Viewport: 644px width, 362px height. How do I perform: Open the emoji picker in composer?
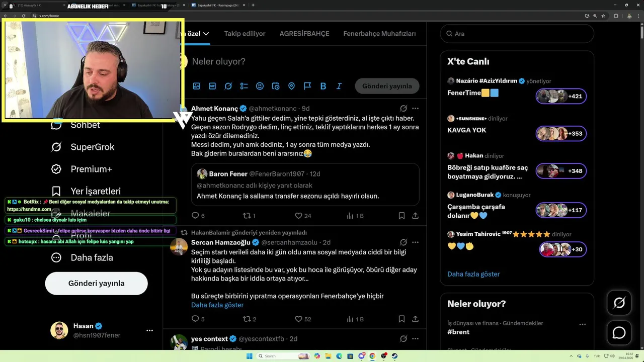(260, 86)
